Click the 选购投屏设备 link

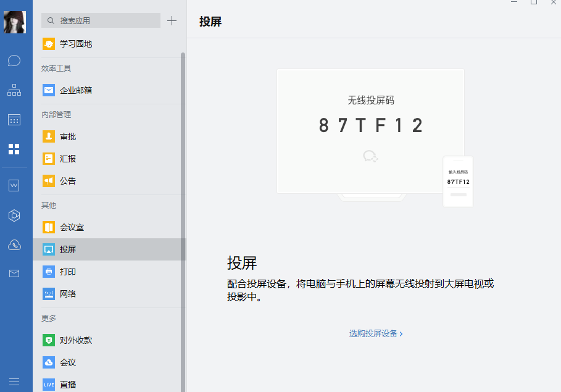[375, 333]
